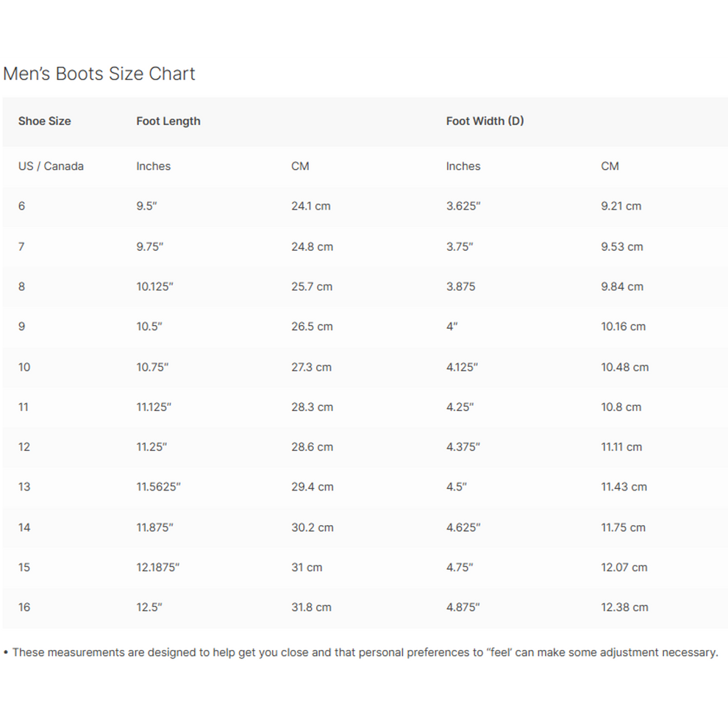The image size is (728, 728).
Task: Click the 12.38 cm foot width cell
Action: [624, 607]
